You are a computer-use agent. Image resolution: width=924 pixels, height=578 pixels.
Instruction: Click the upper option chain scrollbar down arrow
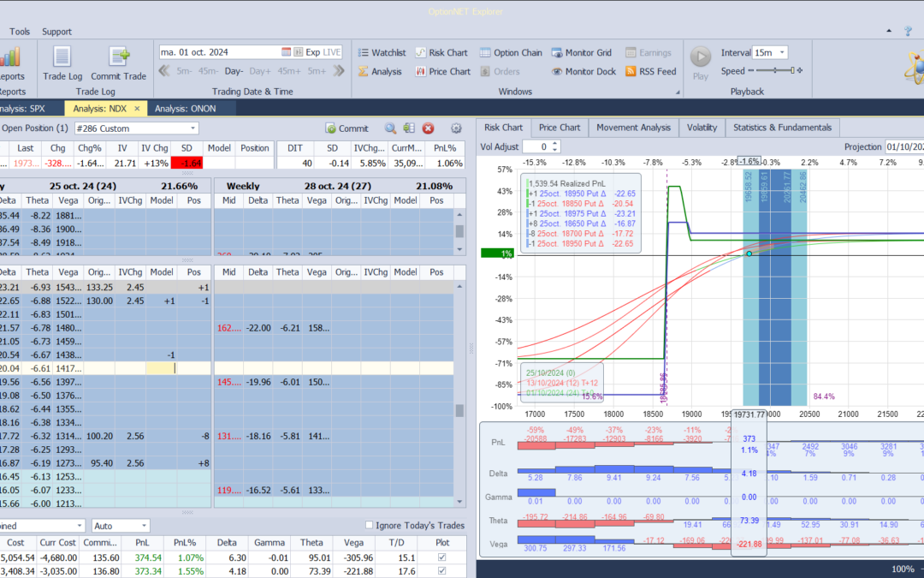(x=459, y=251)
